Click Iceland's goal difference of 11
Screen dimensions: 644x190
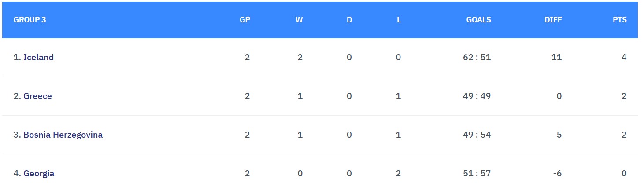556,57
